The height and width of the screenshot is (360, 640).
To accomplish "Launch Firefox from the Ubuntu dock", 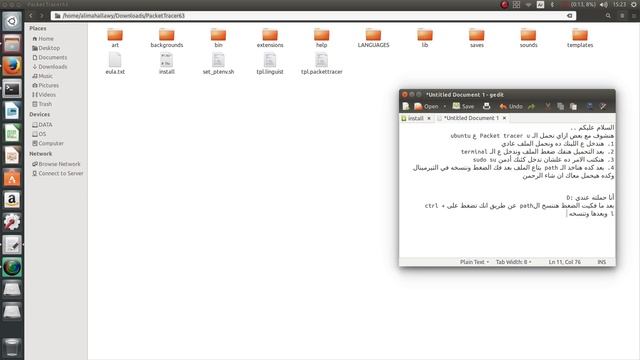I will [12, 66].
